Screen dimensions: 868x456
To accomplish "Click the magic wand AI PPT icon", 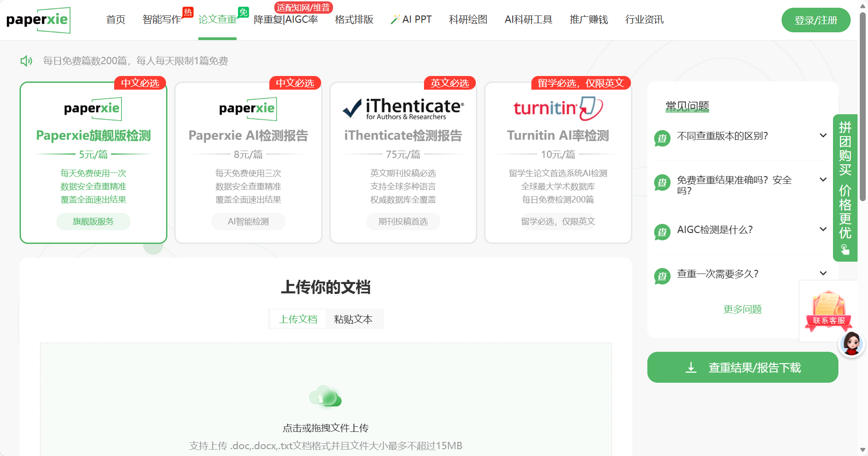I will tap(395, 20).
